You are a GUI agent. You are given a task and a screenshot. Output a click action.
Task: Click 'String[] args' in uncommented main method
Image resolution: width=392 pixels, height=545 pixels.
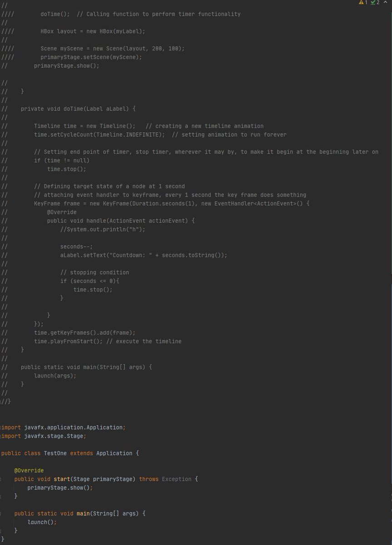click(x=114, y=514)
